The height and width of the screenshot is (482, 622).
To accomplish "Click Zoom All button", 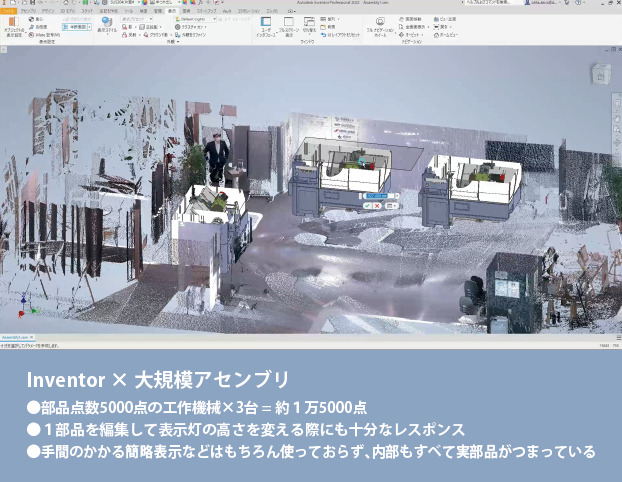I will pos(412,27).
